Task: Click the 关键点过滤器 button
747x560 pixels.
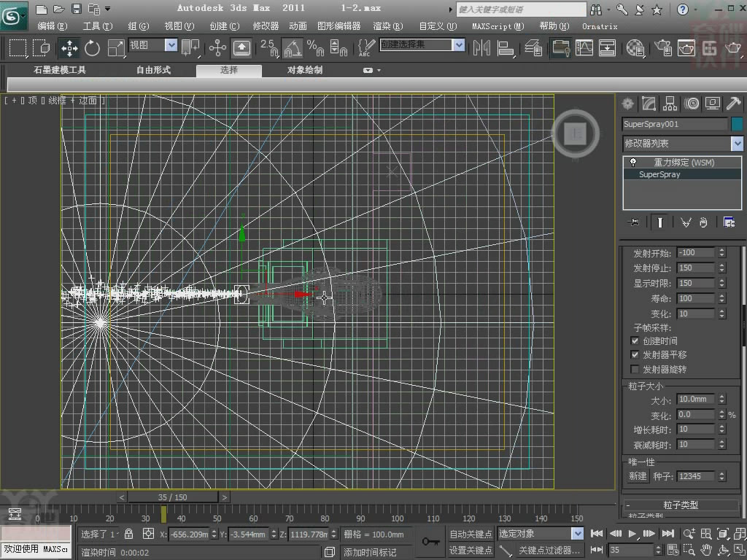Action: pyautogui.click(x=549, y=551)
